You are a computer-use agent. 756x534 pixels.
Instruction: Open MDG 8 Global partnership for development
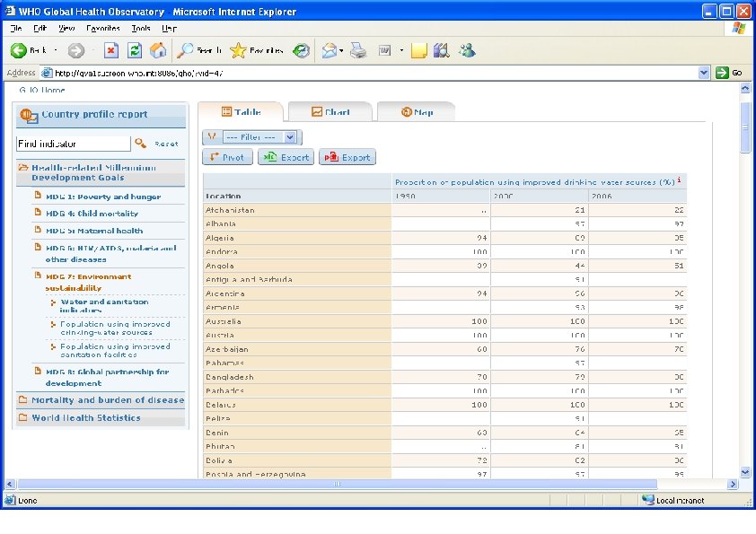107,377
